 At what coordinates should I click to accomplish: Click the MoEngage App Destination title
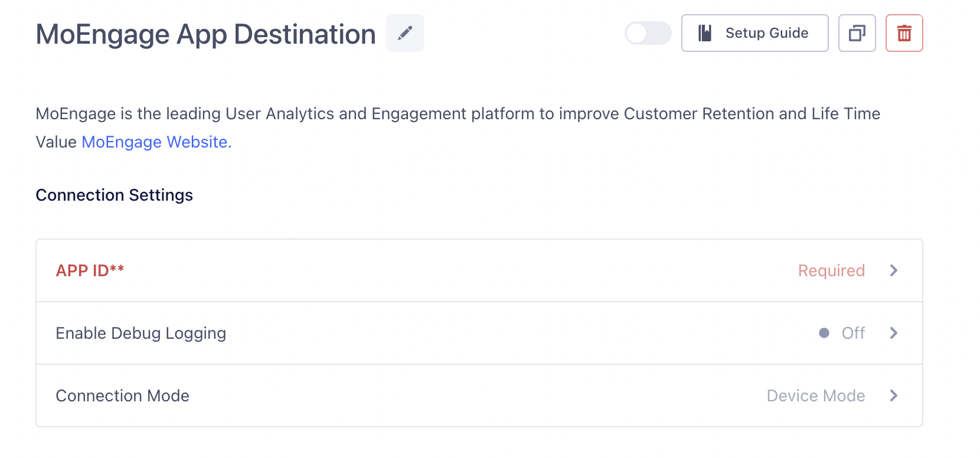click(x=205, y=34)
